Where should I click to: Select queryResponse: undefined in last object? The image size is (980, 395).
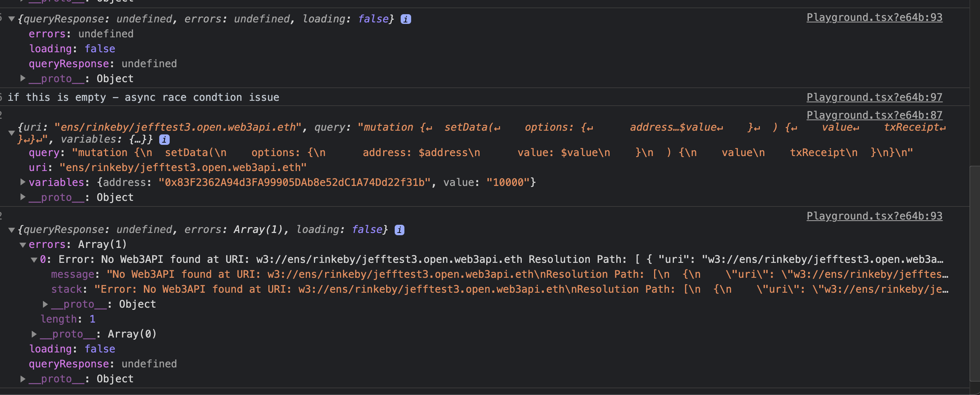(103, 364)
